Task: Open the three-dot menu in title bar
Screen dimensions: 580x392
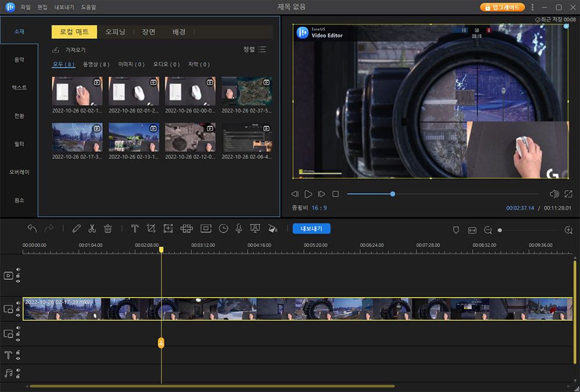Action: coord(532,7)
